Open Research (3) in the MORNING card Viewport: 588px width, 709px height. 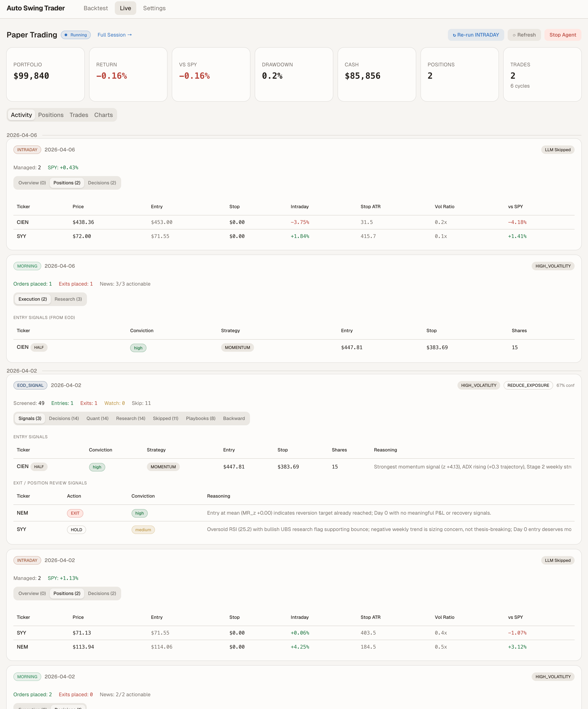68,299
